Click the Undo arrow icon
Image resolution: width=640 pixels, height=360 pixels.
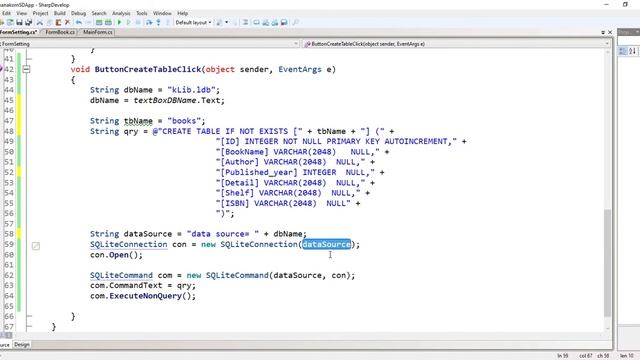pyautogui.click(x=79, y=22)
